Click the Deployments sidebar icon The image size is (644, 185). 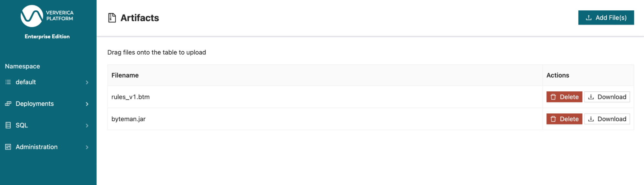coord(8,104)
